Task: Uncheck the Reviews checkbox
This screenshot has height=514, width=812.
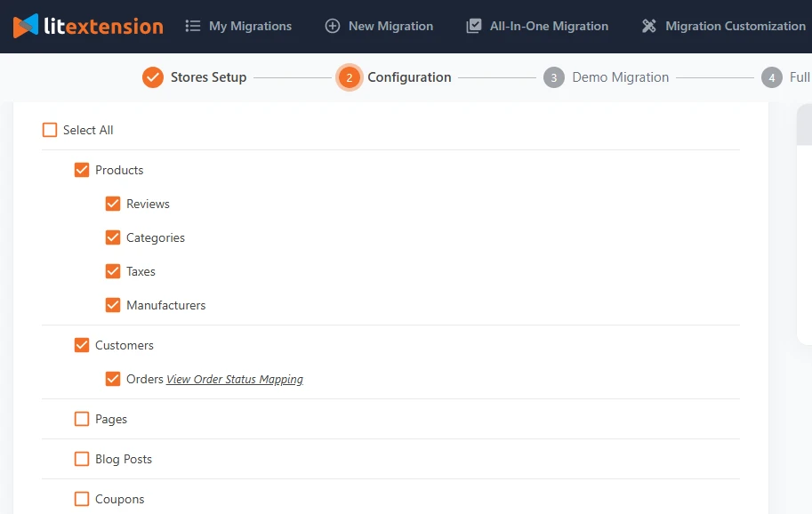Action: pyautogui.click(x=113, y=204)
